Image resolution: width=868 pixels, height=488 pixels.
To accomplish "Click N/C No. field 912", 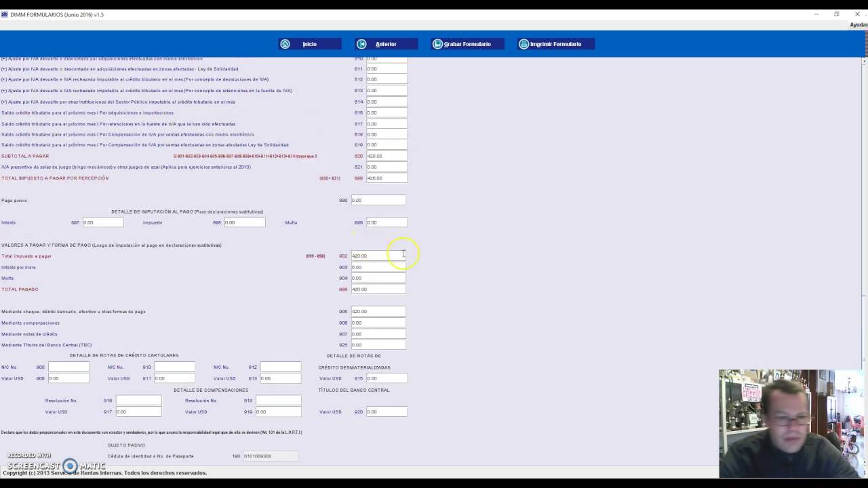I will 281,367.
